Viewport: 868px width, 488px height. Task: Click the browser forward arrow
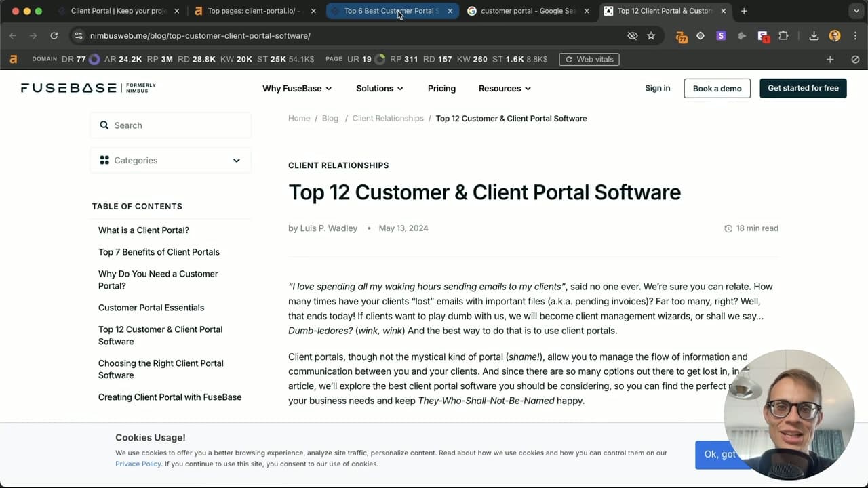tap(33, 35)
